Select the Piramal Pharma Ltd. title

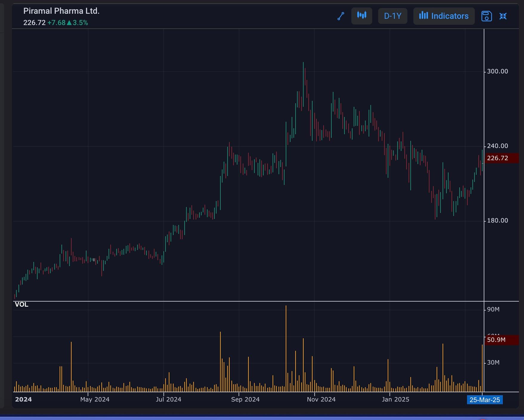coord(61,11)
